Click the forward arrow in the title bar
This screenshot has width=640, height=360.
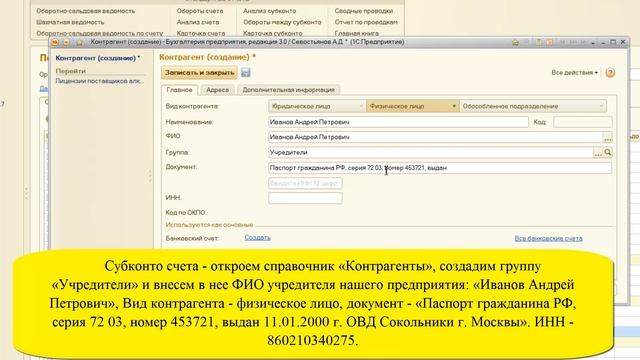point(67,42)
